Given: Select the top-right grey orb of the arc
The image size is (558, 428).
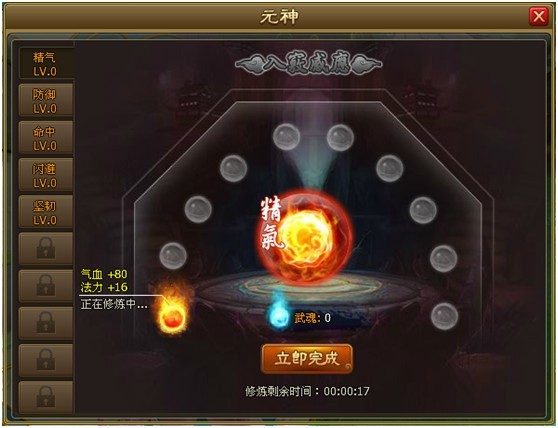Looking at the screenshot, I should pyautogui.click(x=340, y=137).
